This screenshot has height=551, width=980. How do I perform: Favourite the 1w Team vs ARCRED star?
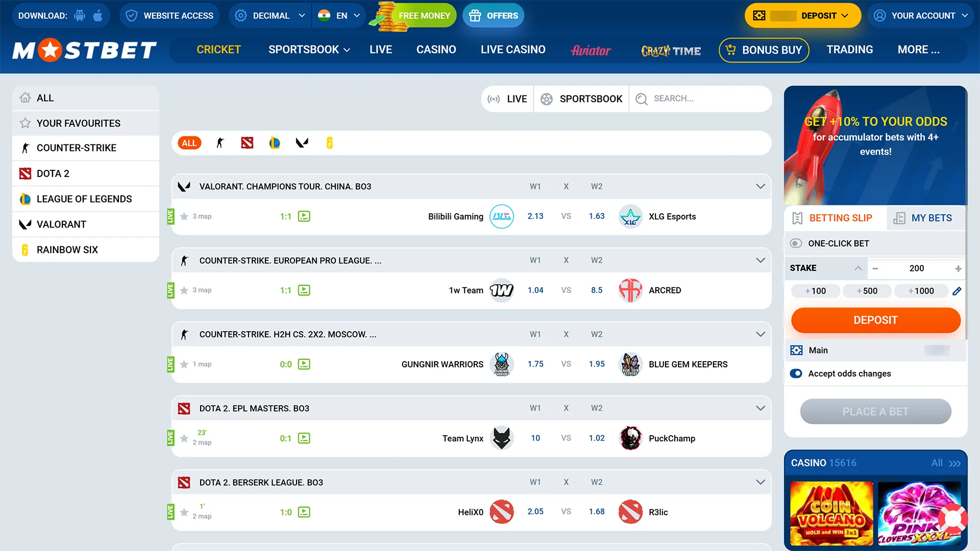[184, 290]
